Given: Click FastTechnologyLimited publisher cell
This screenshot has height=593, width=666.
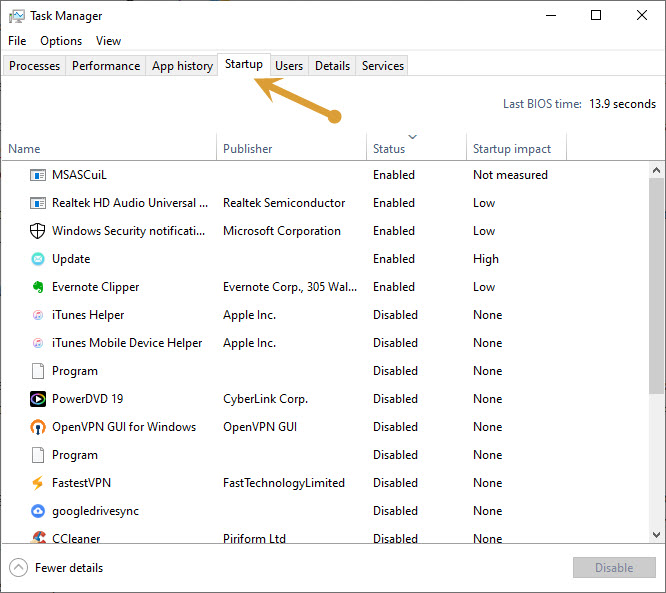Looking at the screenshot, I should (x=284, y=483).
